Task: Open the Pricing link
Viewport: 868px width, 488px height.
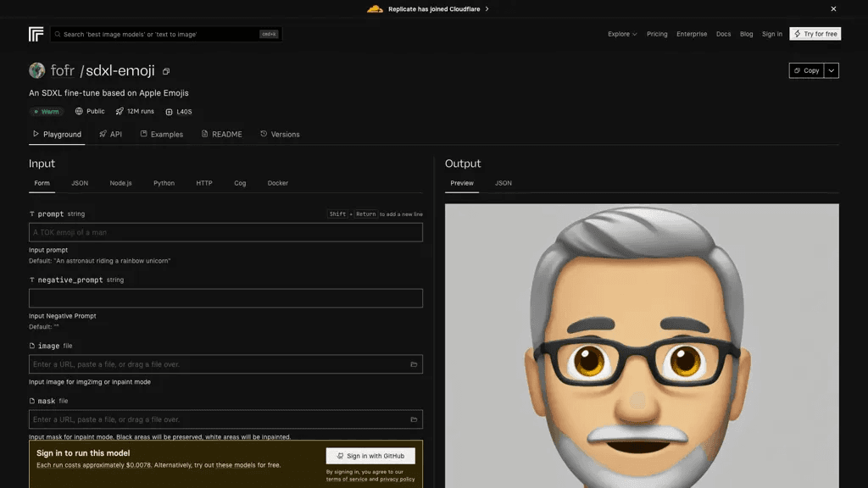Action: [657, 34]
